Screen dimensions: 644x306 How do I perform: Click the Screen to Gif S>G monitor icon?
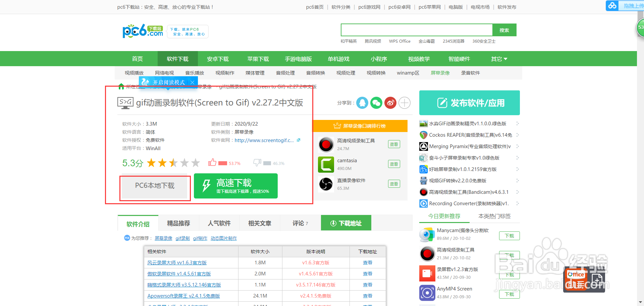125,103
